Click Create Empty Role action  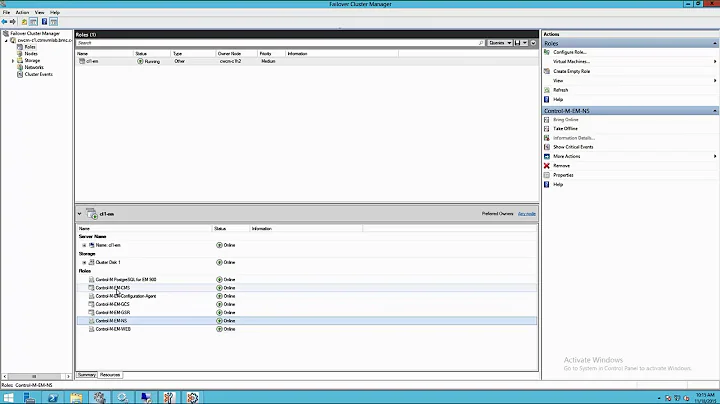coord(571,71)
